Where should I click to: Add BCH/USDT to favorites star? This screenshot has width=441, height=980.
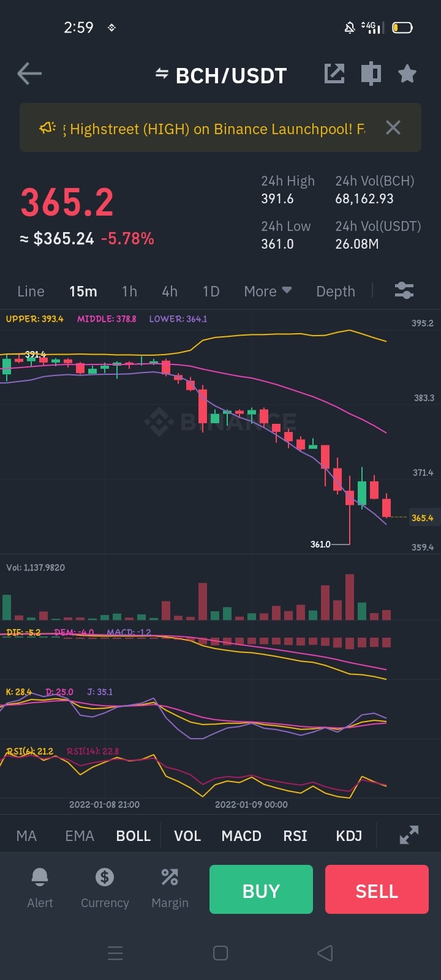[x=407, y=73]
